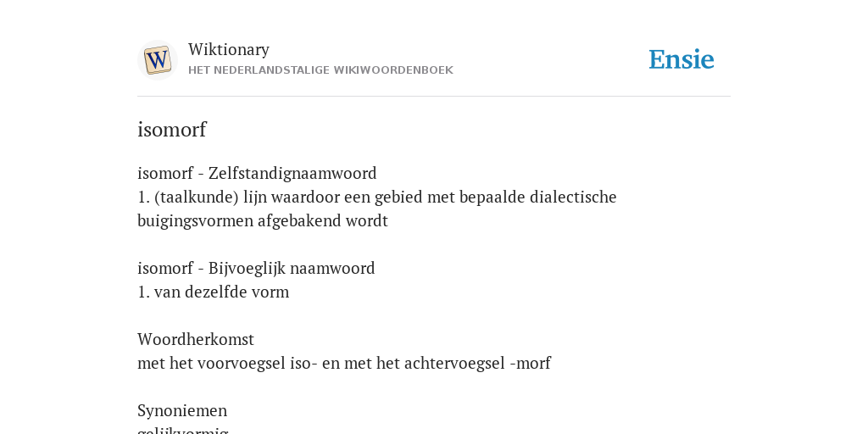Click the voorvoegsel iso- etymology line
The image size is (868, 434).
(x=344, y=363)
